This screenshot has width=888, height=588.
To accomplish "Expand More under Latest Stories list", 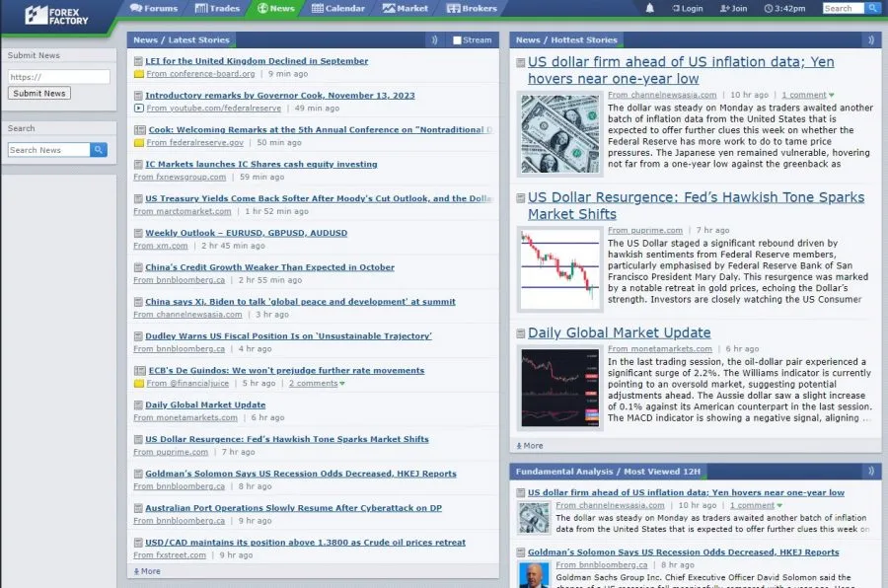I will pos(146,571).
